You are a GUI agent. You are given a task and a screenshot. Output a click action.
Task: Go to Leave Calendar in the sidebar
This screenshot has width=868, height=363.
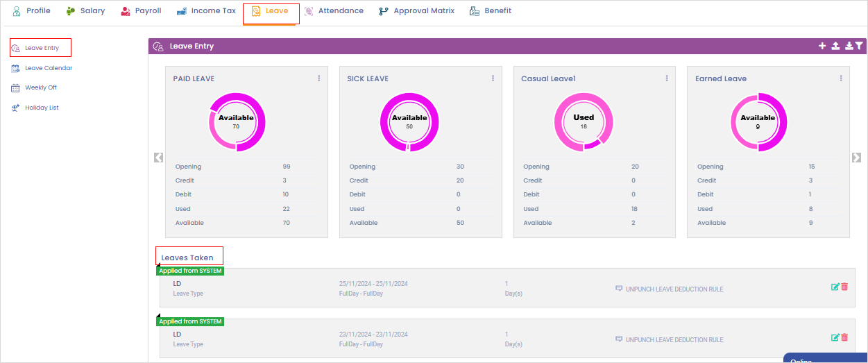[x=48, y=68]
